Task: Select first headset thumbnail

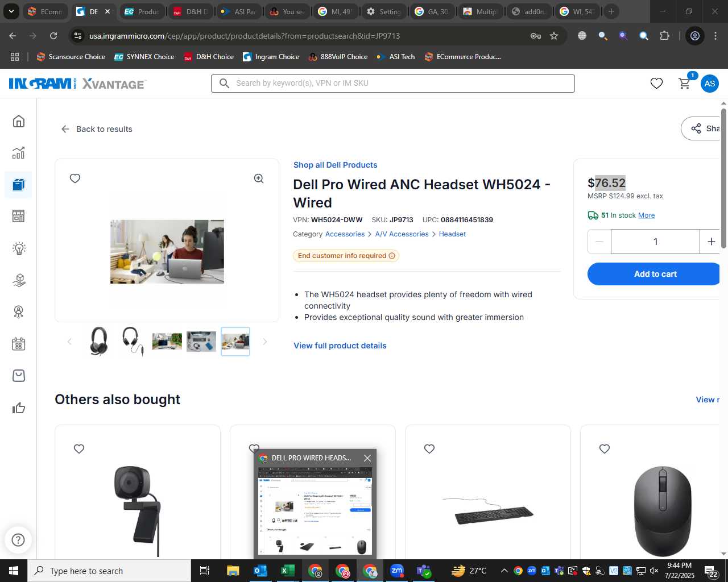Action: coord(99,342)
